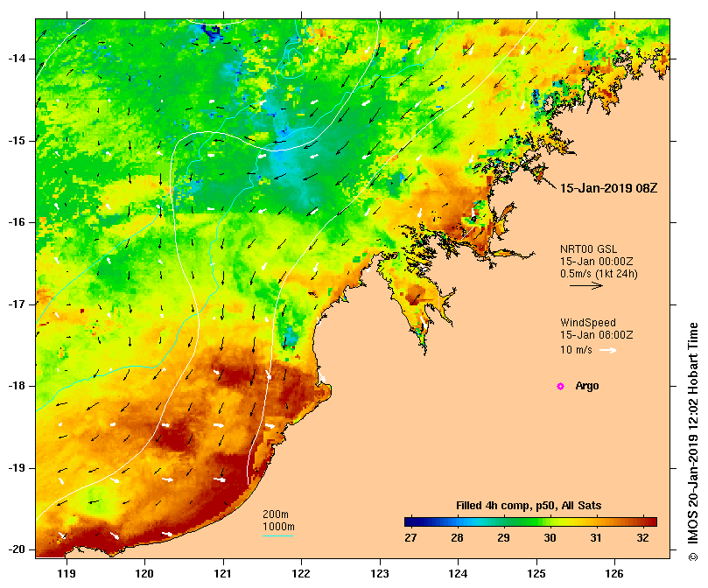Click the 'NRT00 GSL' text
This screenshot has height=588, width=708.
pos(588,249)
